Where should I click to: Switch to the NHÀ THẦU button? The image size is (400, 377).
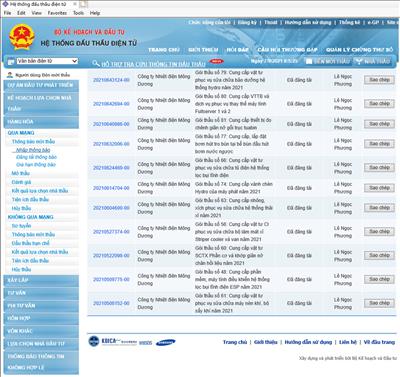pos(373,61)
